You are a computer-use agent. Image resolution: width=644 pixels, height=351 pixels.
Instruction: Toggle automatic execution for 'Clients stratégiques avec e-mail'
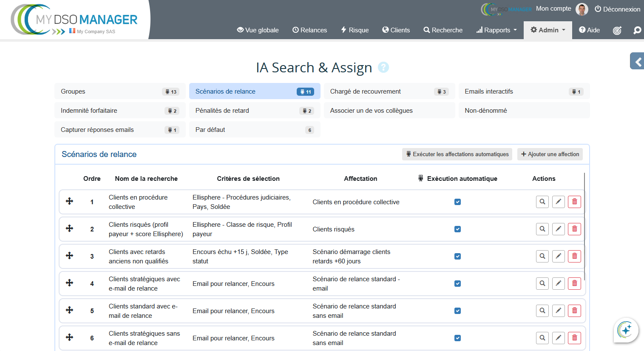tap(457, 283)
